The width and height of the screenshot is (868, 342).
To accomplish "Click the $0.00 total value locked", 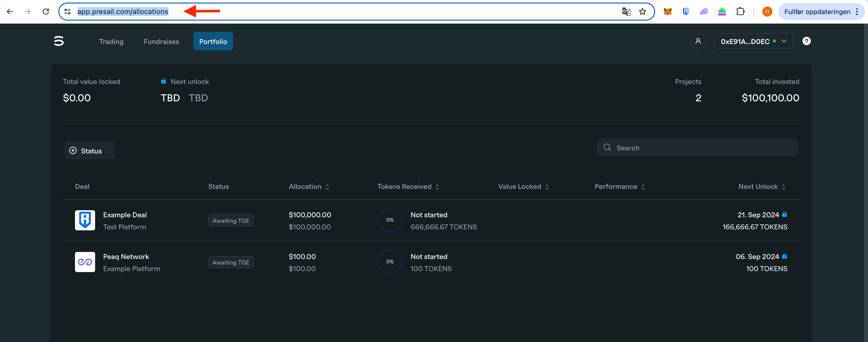I will pos(77,98).
